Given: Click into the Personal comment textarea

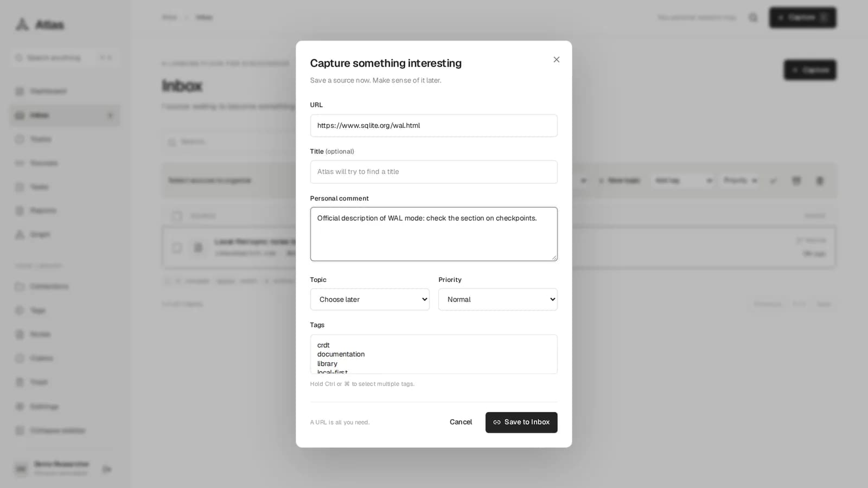Looking at the screenshot, I should coord(433,234).
